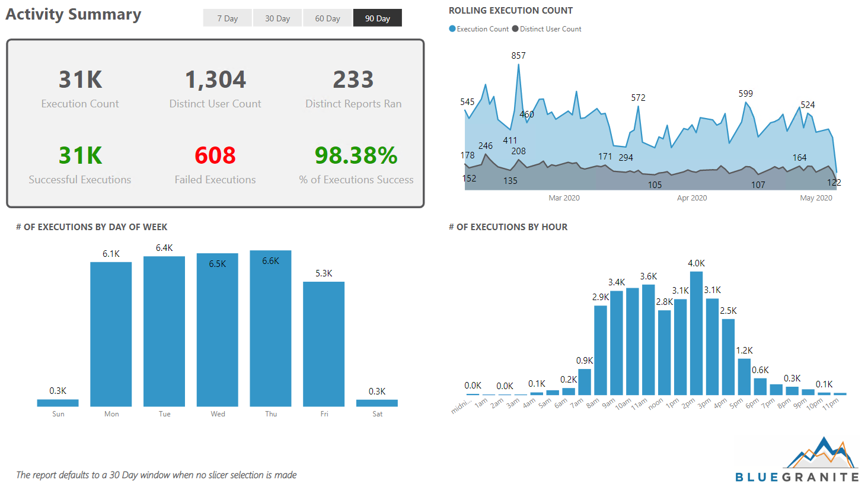Select the 8am bar showing 2.9K
Image resolution: width=868 pixels, height=487 pixels.
coord(601,350)
